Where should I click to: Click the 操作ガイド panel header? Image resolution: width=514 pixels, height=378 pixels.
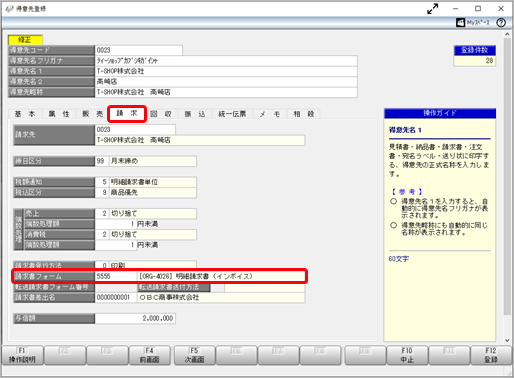440,113
